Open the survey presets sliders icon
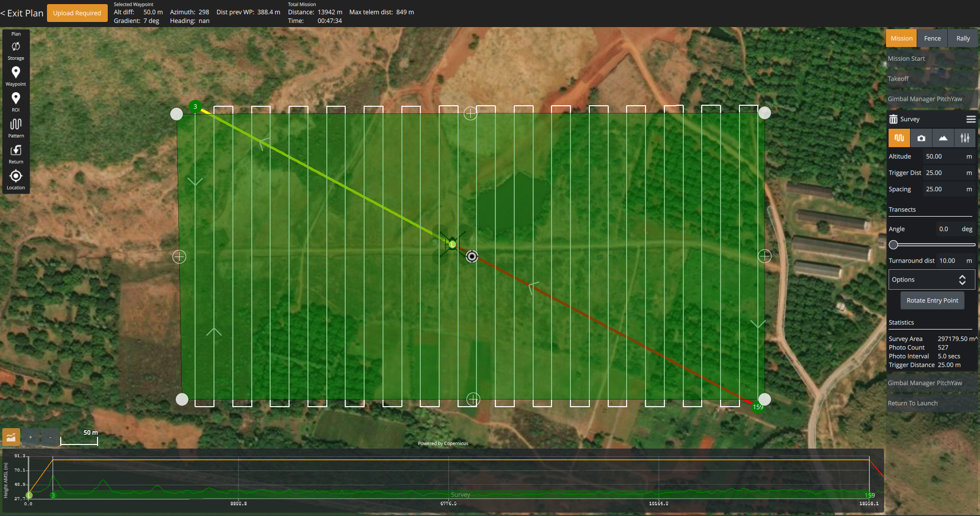 (x=965, y=138)
